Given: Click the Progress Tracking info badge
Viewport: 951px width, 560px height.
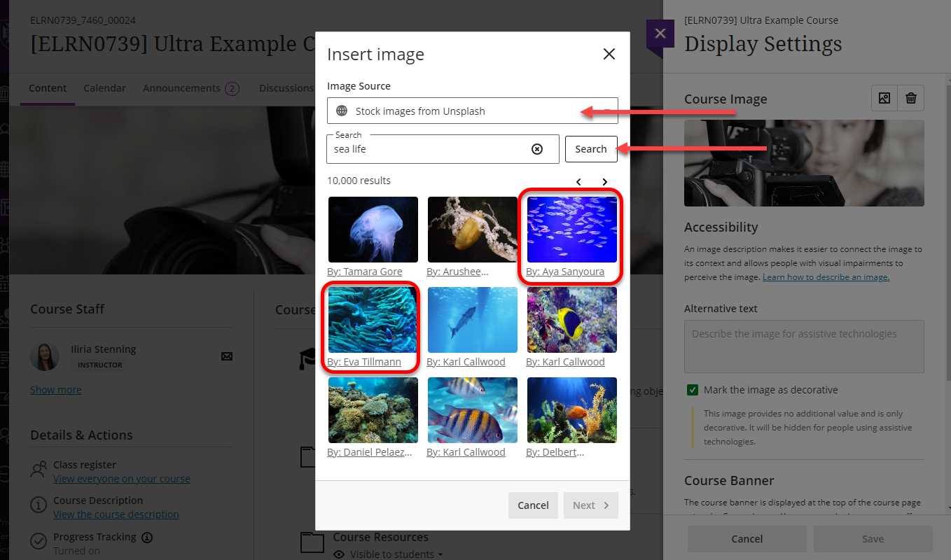Looking at the screenshot, I should click(147, 538).
